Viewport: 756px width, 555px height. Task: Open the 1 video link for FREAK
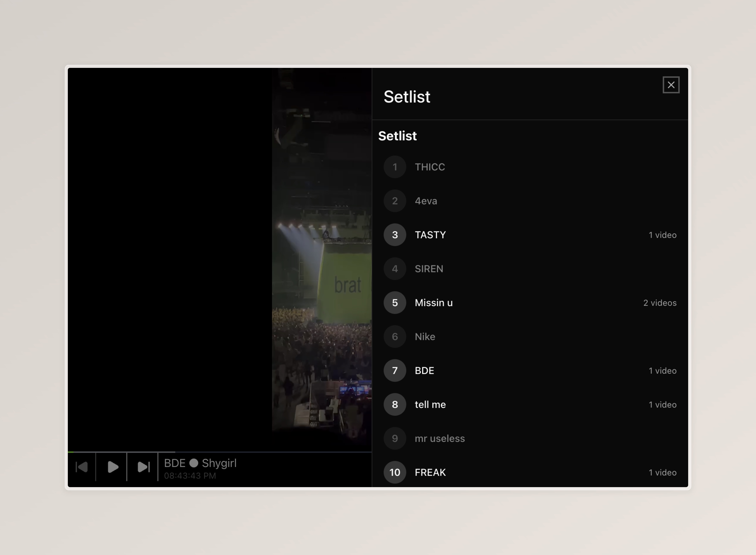tap(662, 472)
